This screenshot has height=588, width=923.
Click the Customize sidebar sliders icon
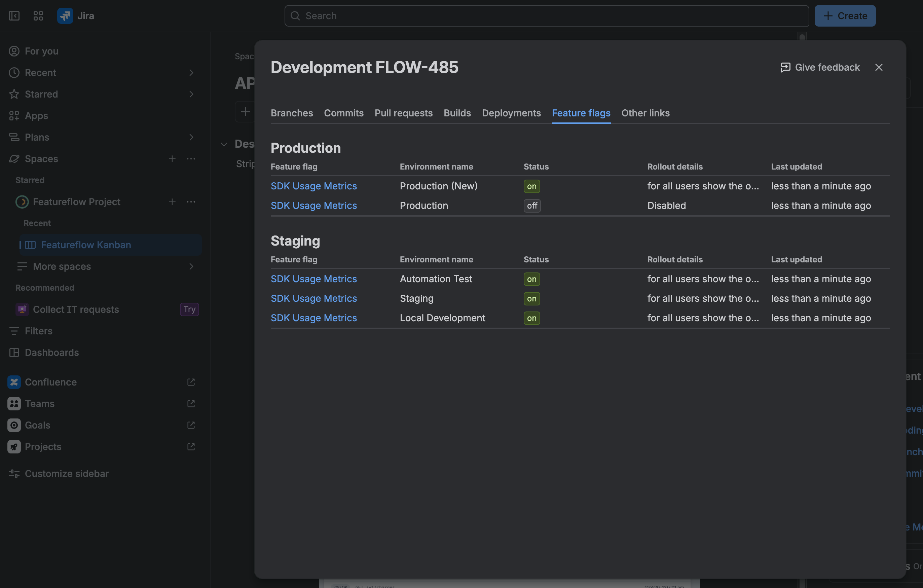14,473
